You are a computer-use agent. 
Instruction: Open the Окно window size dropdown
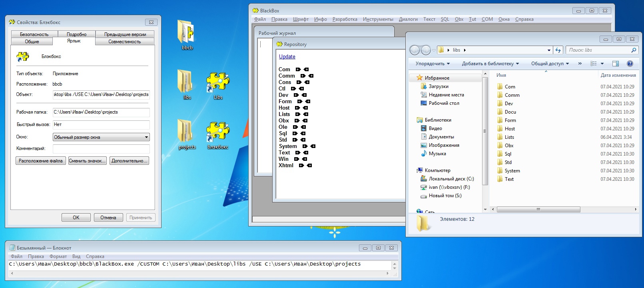(101, 137)
